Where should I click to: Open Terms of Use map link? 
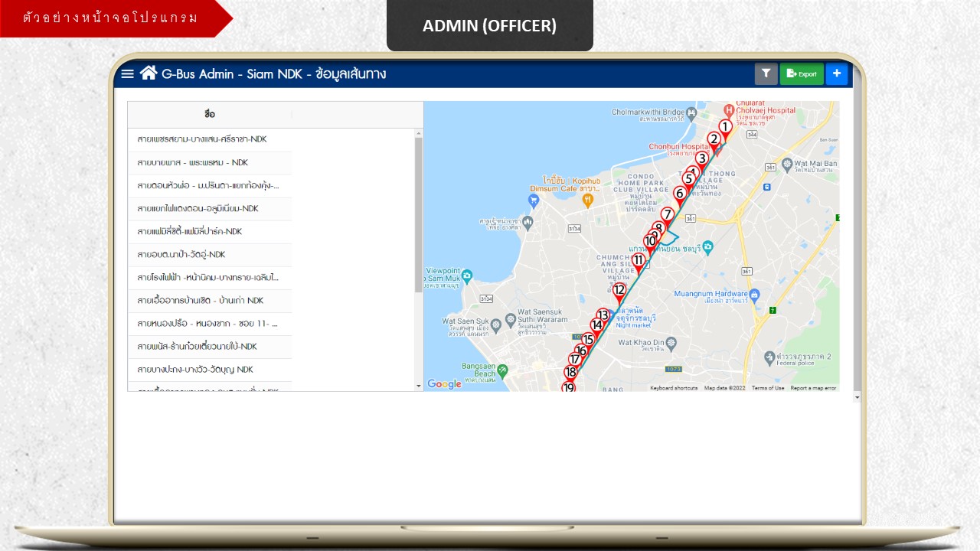tap(768, 388)
